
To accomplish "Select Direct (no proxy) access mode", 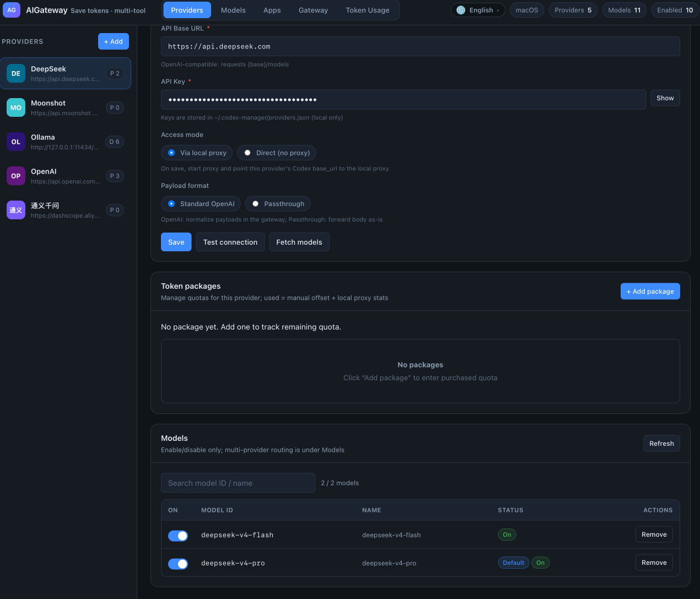I will (277, 153).
